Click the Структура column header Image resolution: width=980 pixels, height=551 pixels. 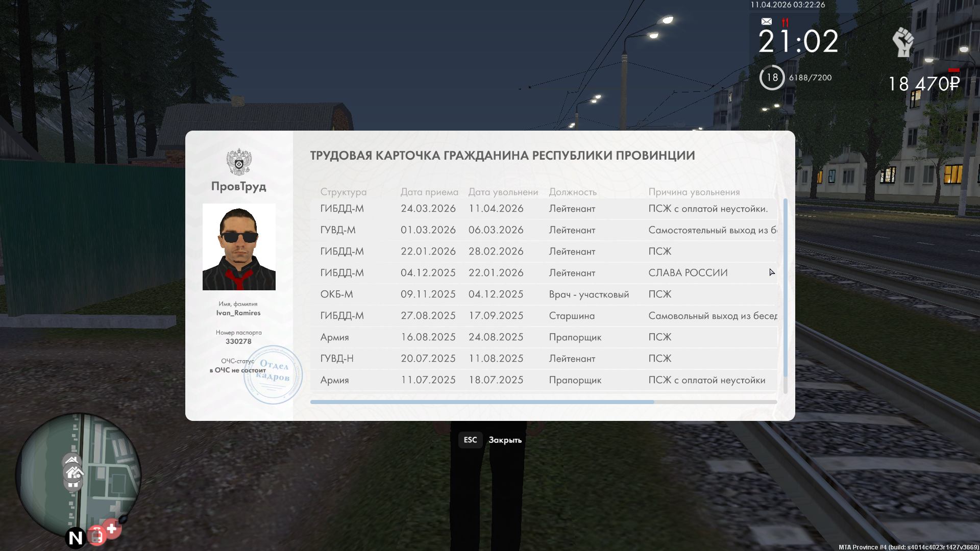click(x=343, y=192)
